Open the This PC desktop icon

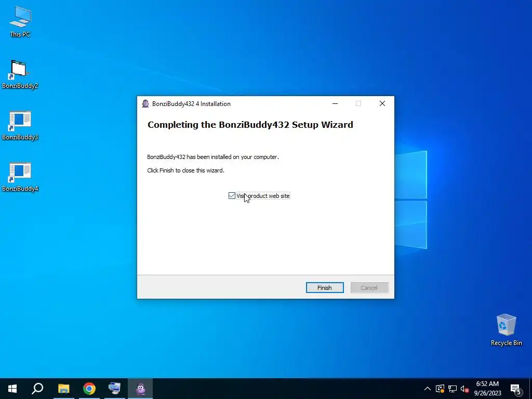click(20, 22)
